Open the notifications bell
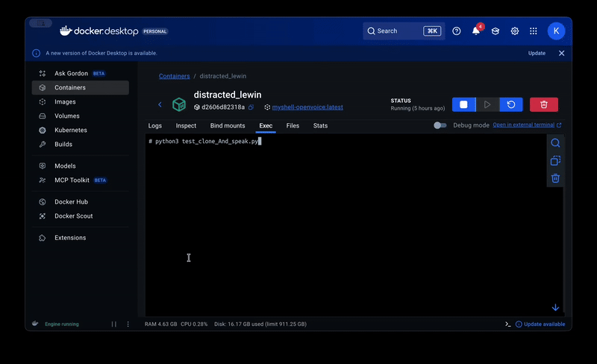 pyautogui.click(x=476, y=31)
